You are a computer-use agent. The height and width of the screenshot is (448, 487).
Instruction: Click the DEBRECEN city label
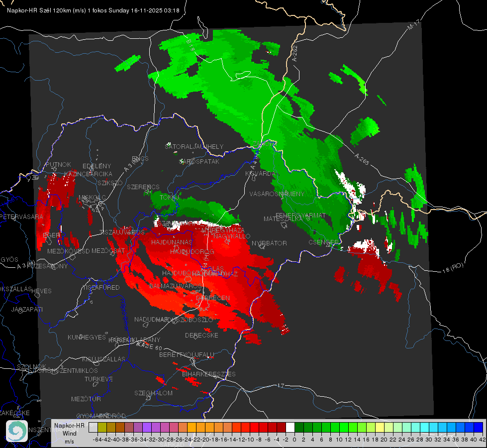213,298
